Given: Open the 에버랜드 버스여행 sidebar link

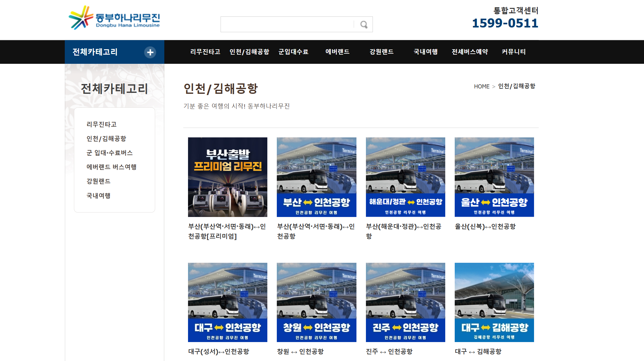Looking at the screenshot, I should pos(111,167).
